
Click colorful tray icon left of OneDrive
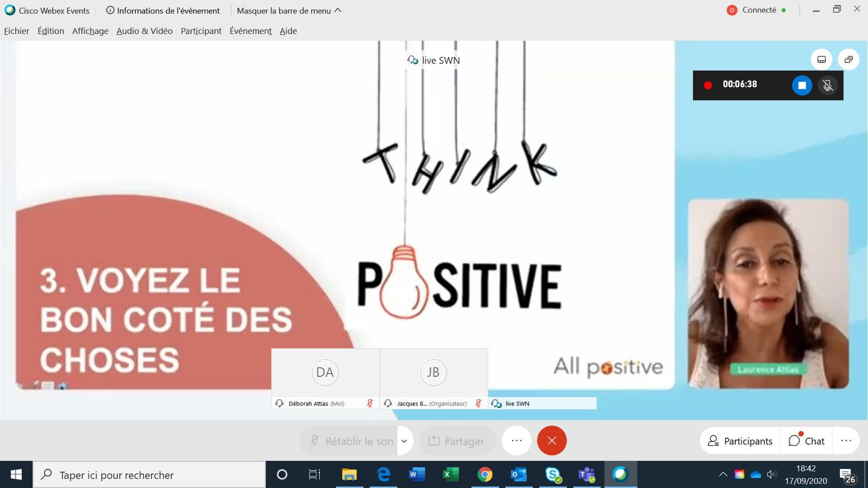(x=739, y=474)
